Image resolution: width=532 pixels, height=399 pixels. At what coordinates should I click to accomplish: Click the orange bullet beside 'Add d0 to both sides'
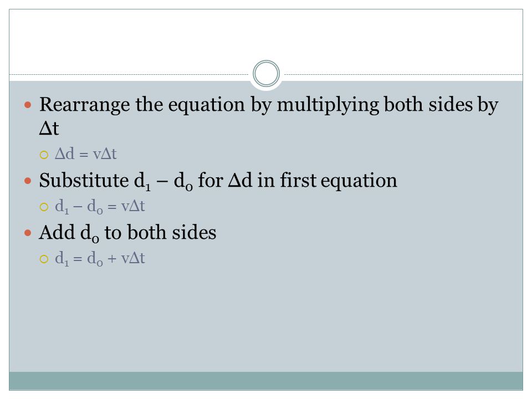(x=28, y=233)
